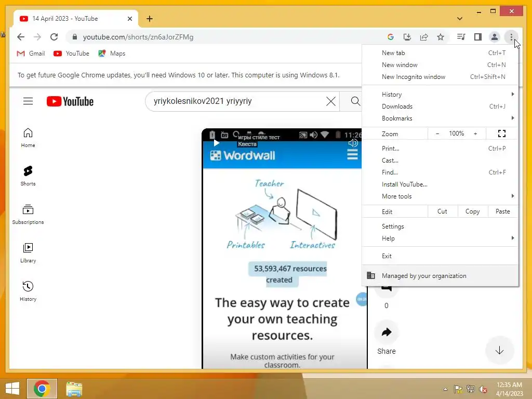
Task: Select Install YouTube... option
Action: point(440,184)
